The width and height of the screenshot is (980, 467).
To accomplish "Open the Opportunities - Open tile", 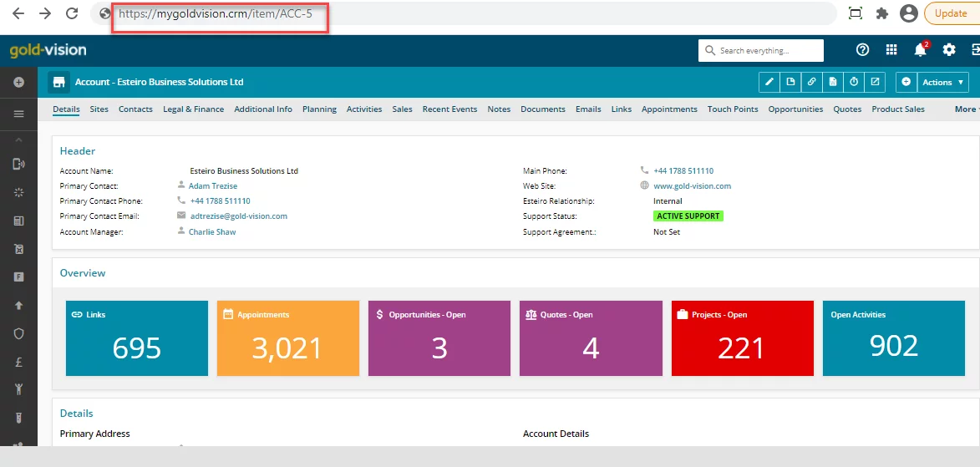I will pos(439,338).
